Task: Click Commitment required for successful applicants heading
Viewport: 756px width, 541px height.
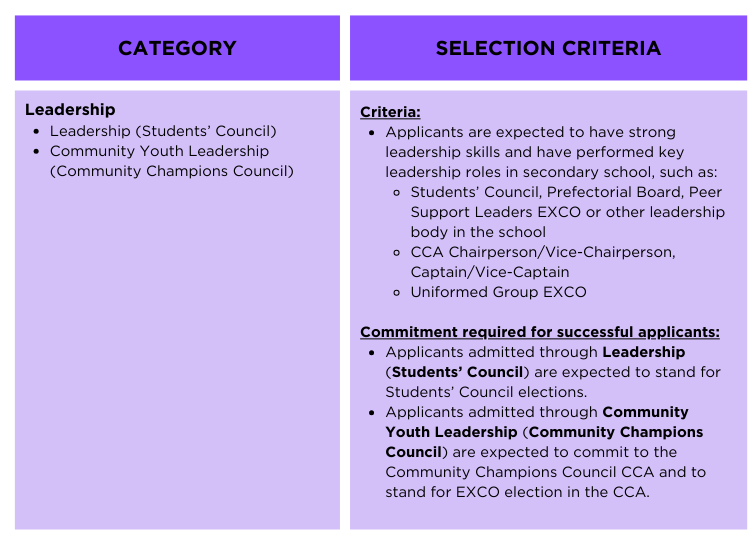Action: [540, 332]
